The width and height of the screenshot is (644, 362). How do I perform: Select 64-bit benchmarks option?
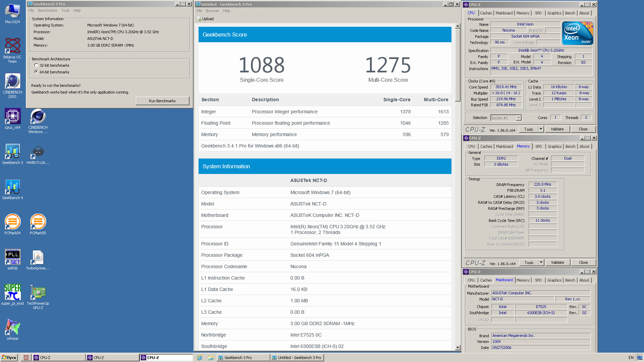click(36, 72)
